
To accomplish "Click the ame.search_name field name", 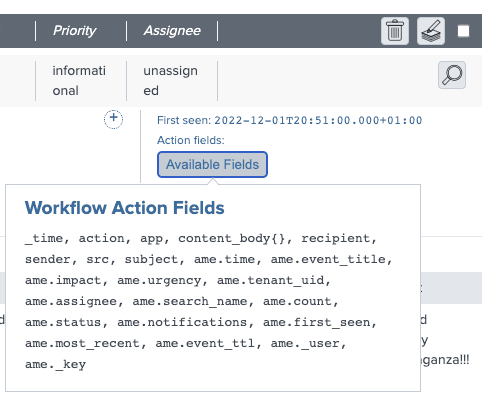I will [x=190, y=301].
